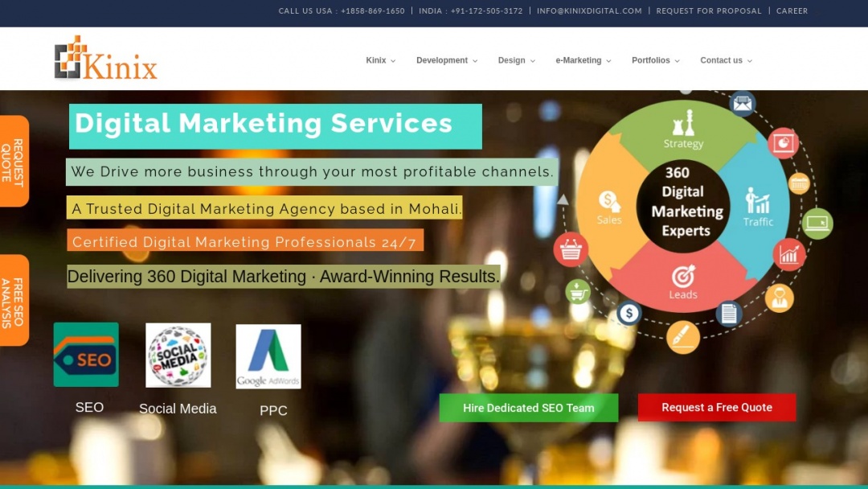Click the Hire Dedicated SEO Team button
This screenshot has width=868, height=489.
[528, 407]
